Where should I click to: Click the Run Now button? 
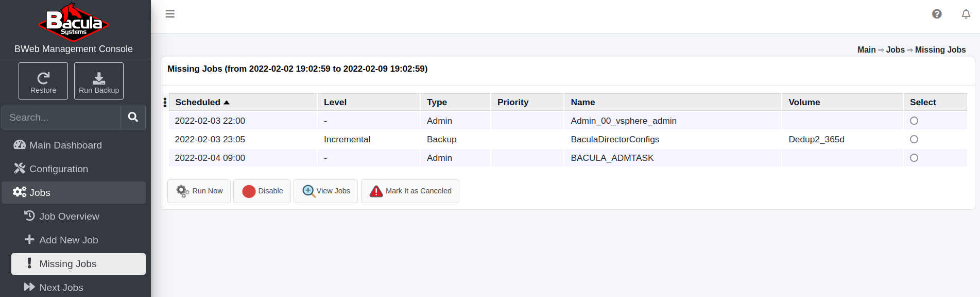(199, 191)
